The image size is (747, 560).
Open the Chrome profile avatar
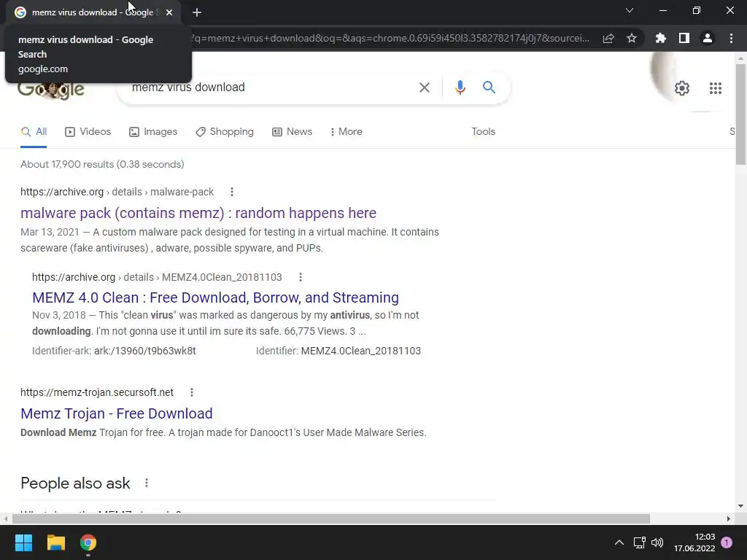point(707,38)
